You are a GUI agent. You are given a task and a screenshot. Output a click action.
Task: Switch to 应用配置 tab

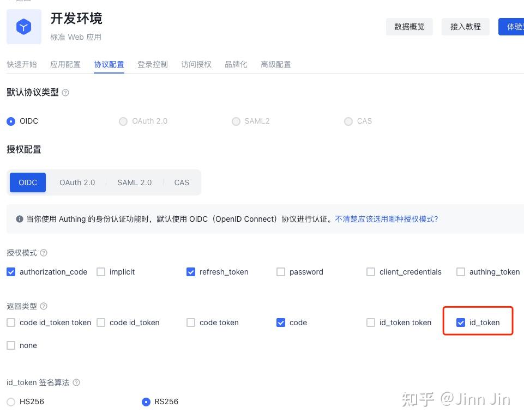[65, 64]
